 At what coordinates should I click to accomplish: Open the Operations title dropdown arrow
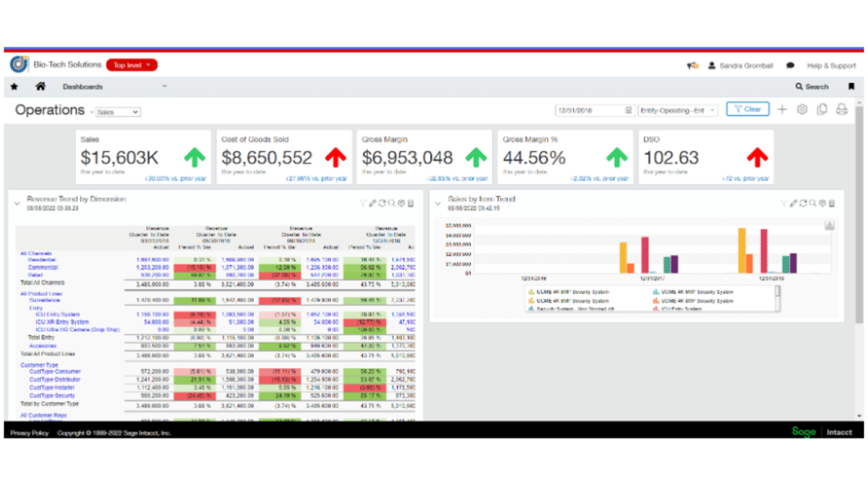point(92,112)
